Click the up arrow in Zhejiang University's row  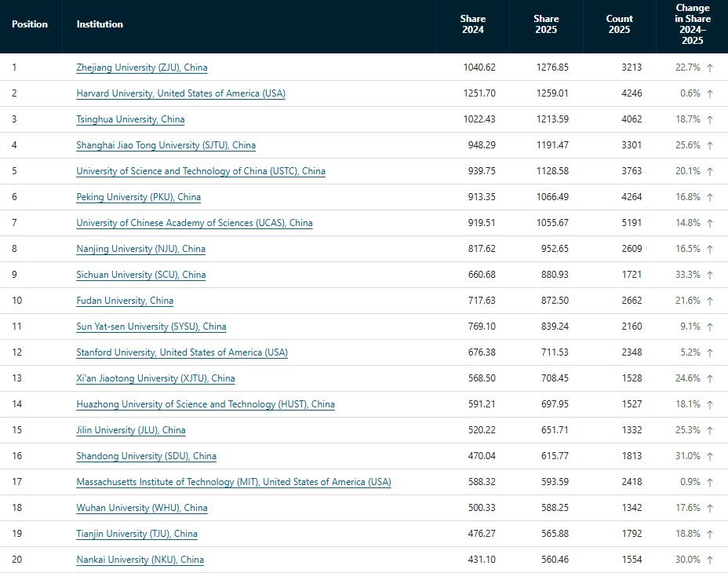pyautogui.click(x=709, y=68)
